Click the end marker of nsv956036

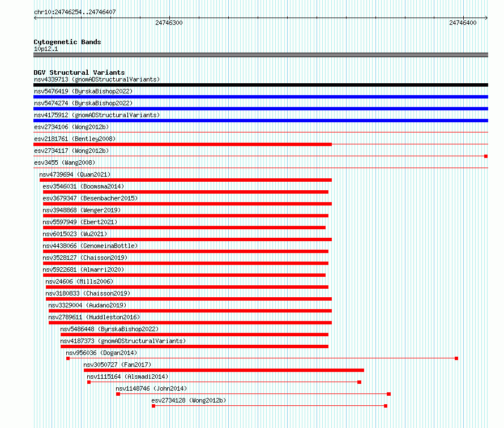coord(456,358)
